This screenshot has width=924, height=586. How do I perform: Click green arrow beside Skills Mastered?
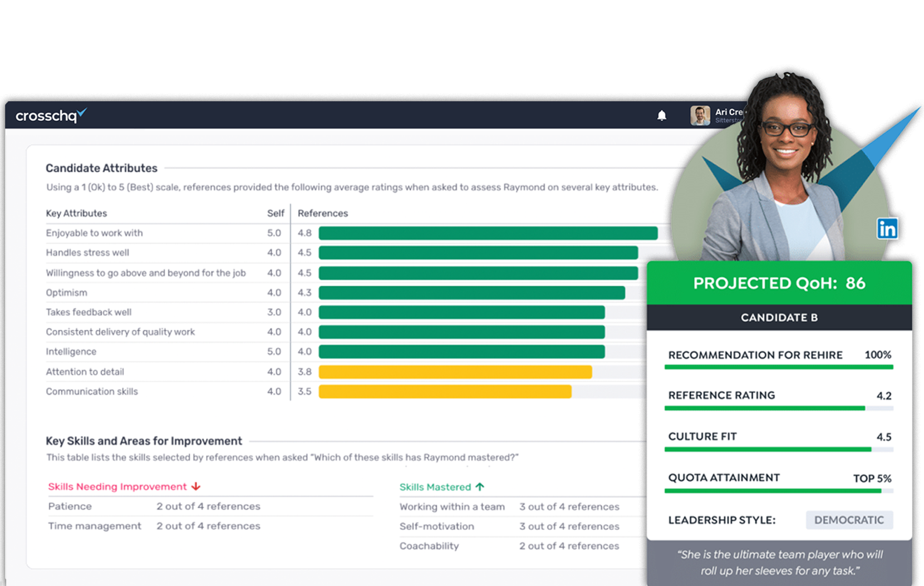[x=480, y=487]
